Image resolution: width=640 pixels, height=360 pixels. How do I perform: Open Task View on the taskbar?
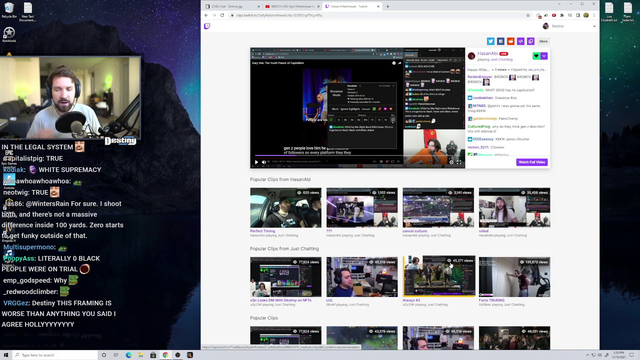click(116, 355)
